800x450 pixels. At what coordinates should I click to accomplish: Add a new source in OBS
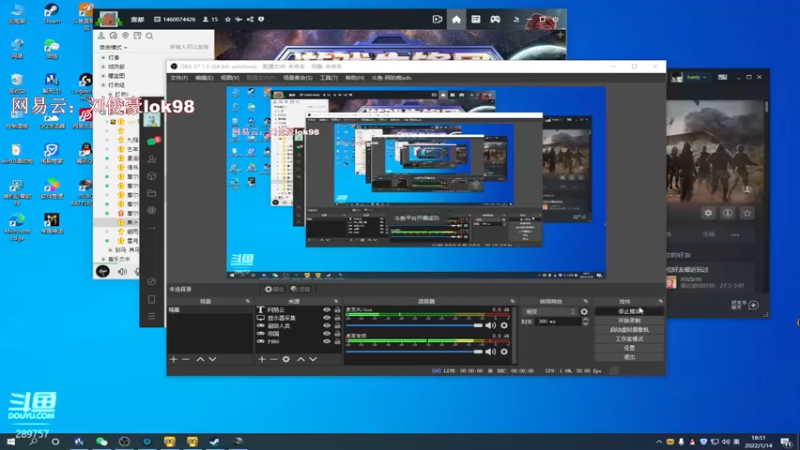click(262, 359)
